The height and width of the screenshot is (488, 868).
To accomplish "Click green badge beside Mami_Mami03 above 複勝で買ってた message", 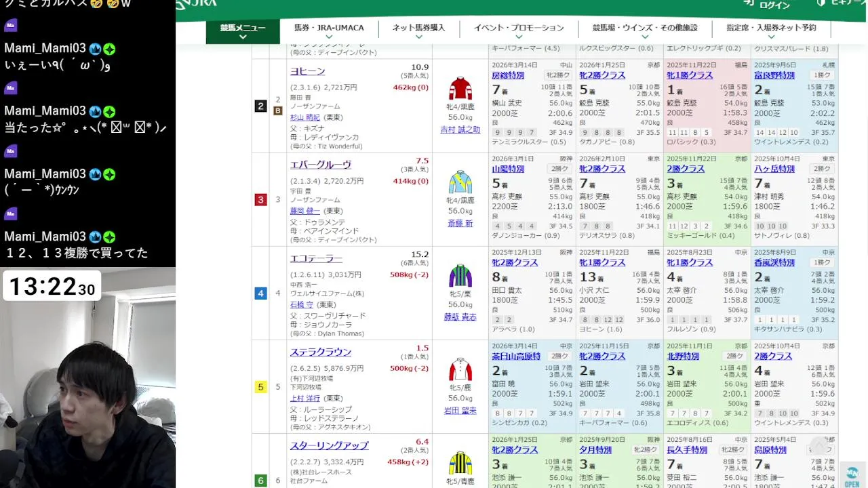I will point(109,237).
